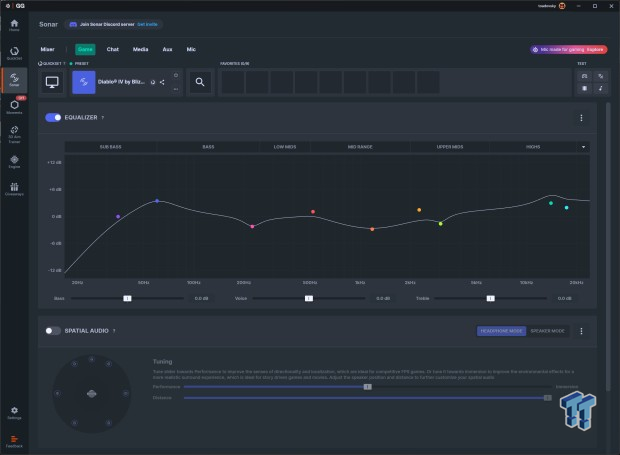The image size is (620, 455).
Task: Click the Spatial Audio help question mark
Action: click(x=114, y=331)
